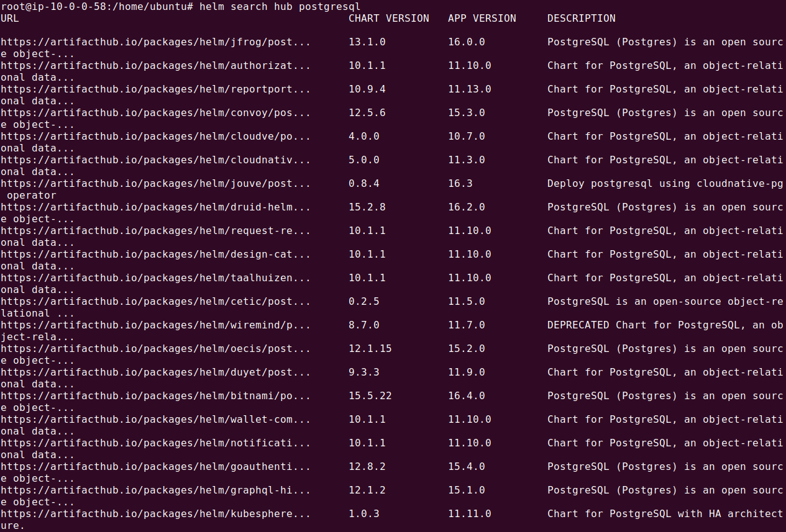Select app version 15.1.0
The height and width of the screenshot is (532, 786).
tap(467, 490)
